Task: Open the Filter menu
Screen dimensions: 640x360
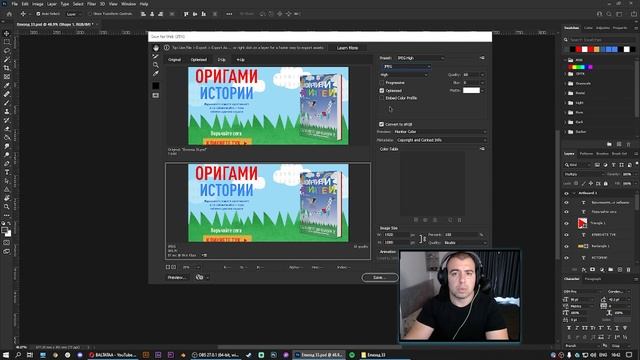Action: [91, 4]
